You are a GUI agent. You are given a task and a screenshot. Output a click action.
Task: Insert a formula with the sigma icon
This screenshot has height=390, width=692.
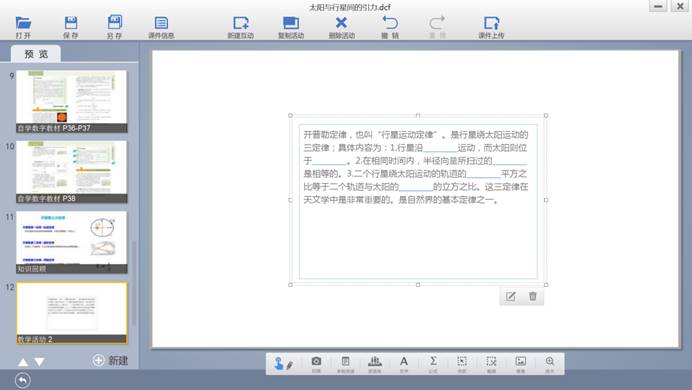click(433, 364)
